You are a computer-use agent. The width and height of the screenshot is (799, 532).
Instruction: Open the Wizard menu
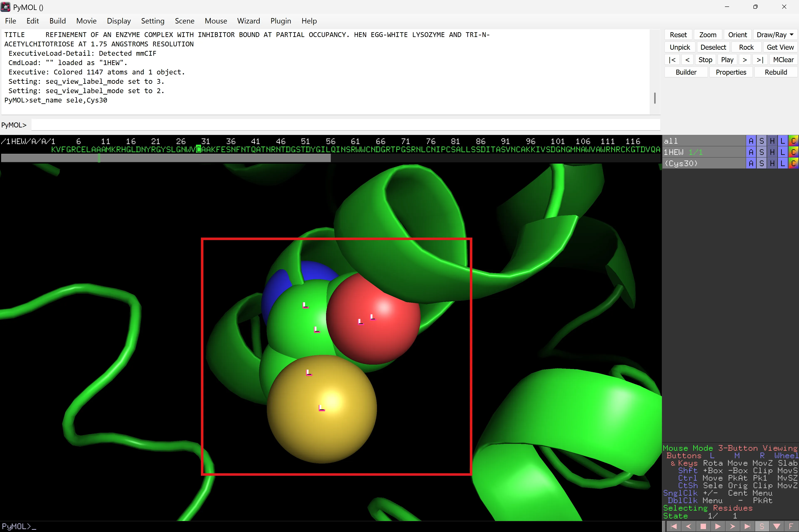point(248,21)
